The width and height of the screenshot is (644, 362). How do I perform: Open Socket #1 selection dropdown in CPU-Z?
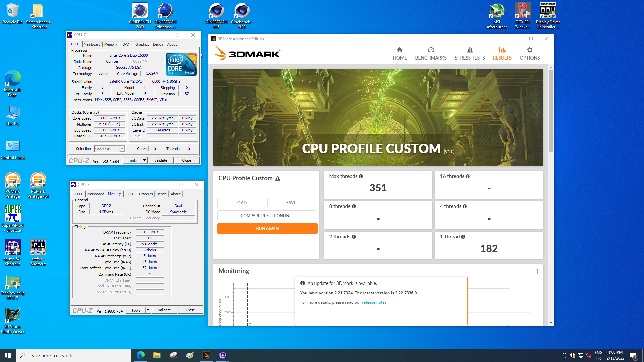(x=110, y=149)
